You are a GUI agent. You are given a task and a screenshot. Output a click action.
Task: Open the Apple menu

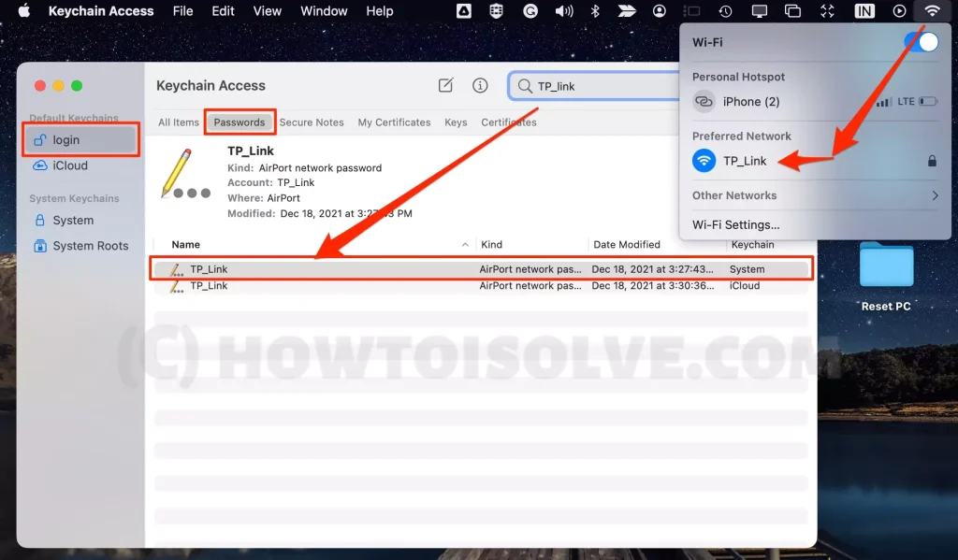click(x=23, y=11)
